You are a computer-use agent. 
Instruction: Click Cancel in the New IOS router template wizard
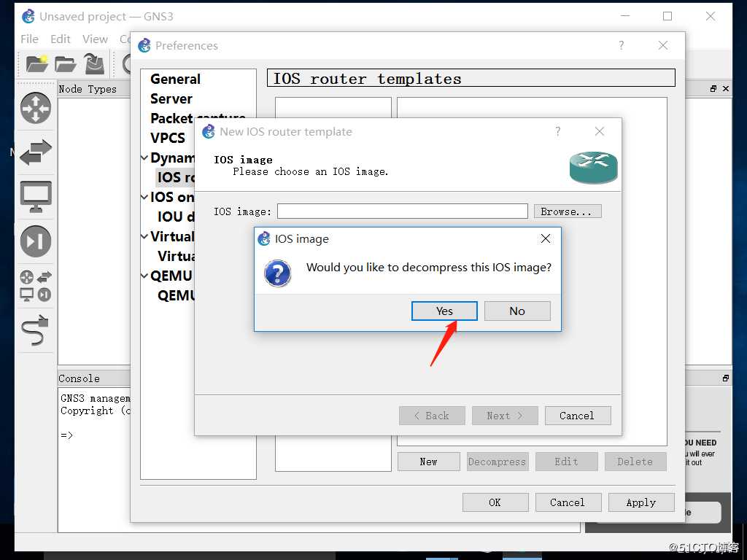577,415
